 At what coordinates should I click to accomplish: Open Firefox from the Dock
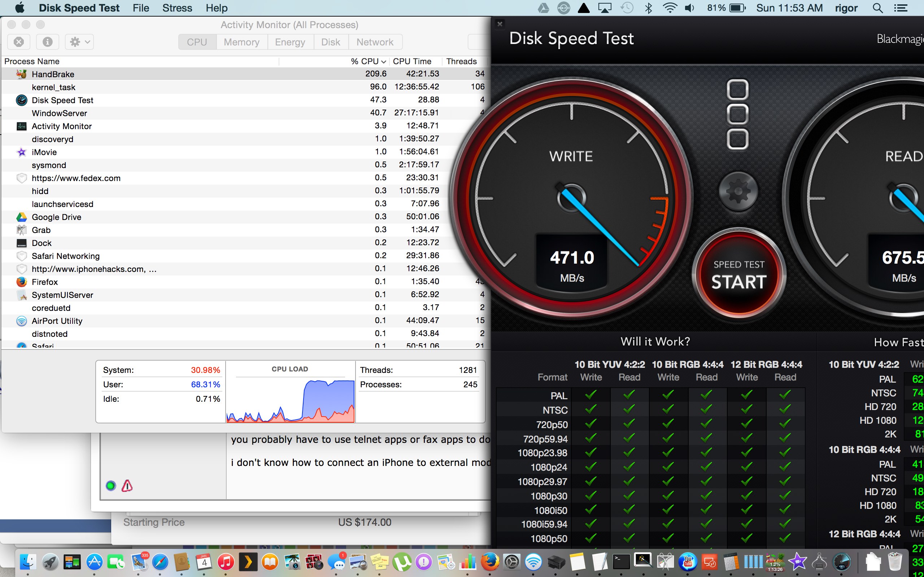pos(490,562)
